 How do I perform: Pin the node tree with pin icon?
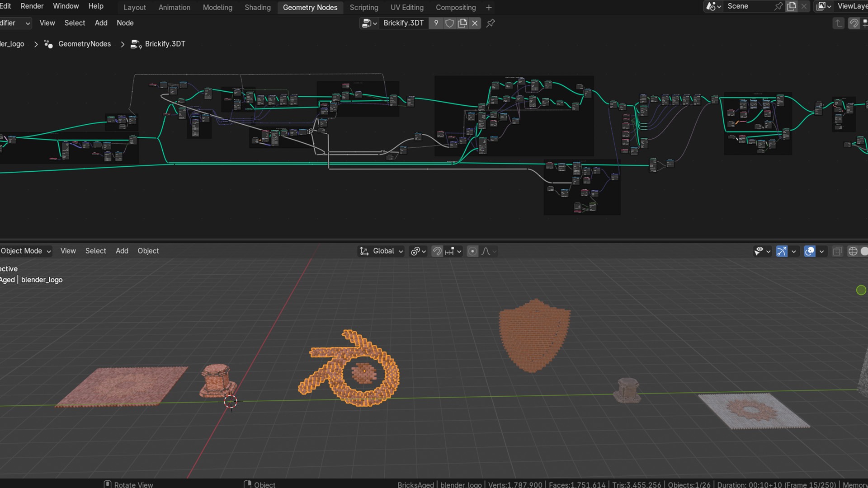pyautogui.click(x=491, y=23)
